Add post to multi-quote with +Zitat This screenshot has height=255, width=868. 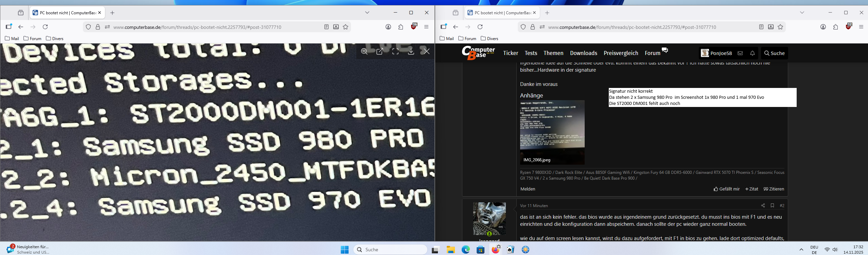click(751, 189)
